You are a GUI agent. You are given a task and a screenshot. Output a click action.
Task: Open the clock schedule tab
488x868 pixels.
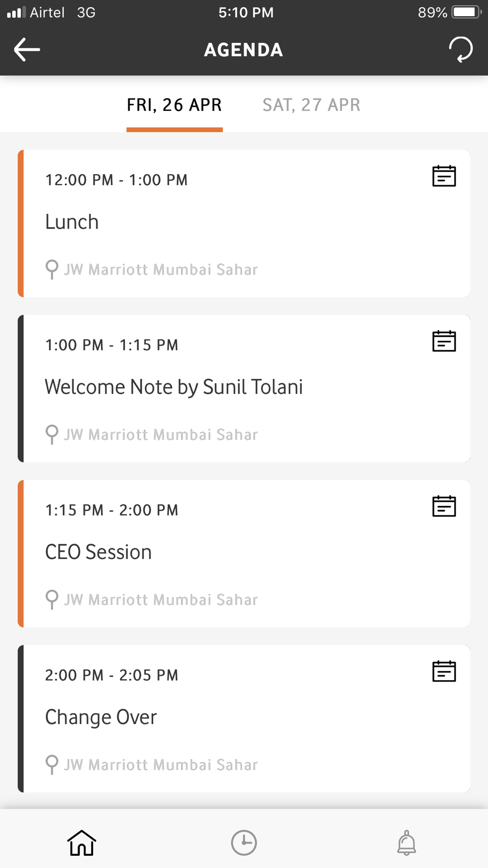pos(244,843)
